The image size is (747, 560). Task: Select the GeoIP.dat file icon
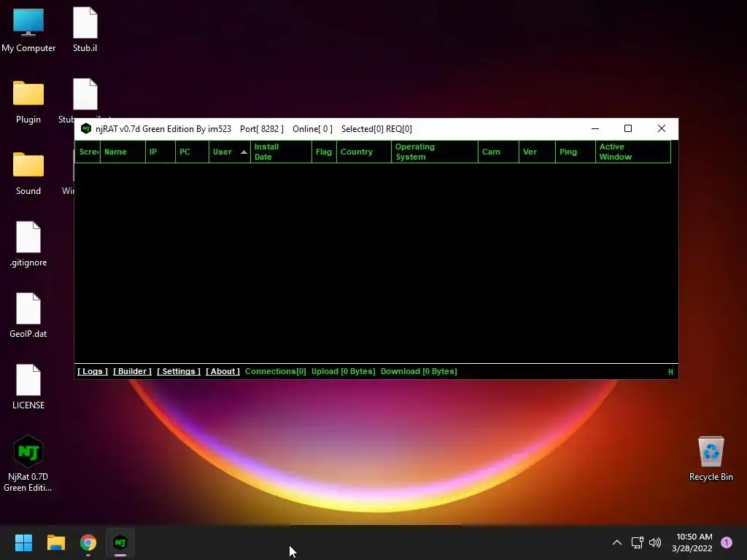point(28,316)
